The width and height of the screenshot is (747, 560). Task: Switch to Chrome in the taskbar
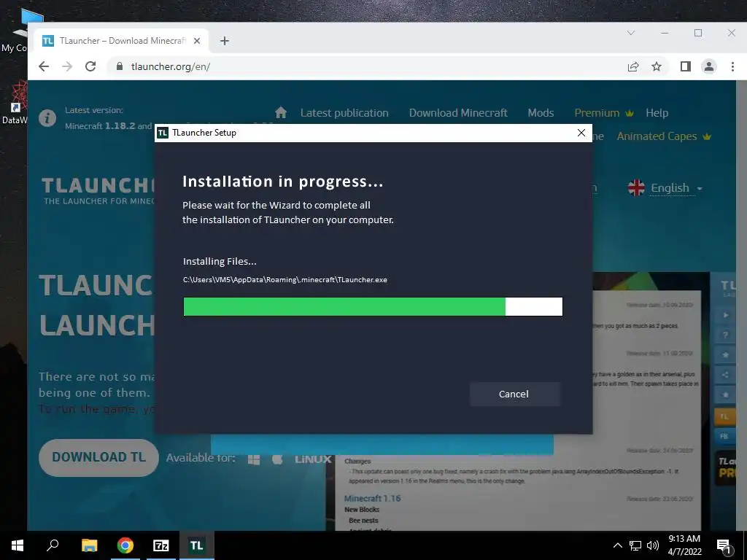pos(125,545)
